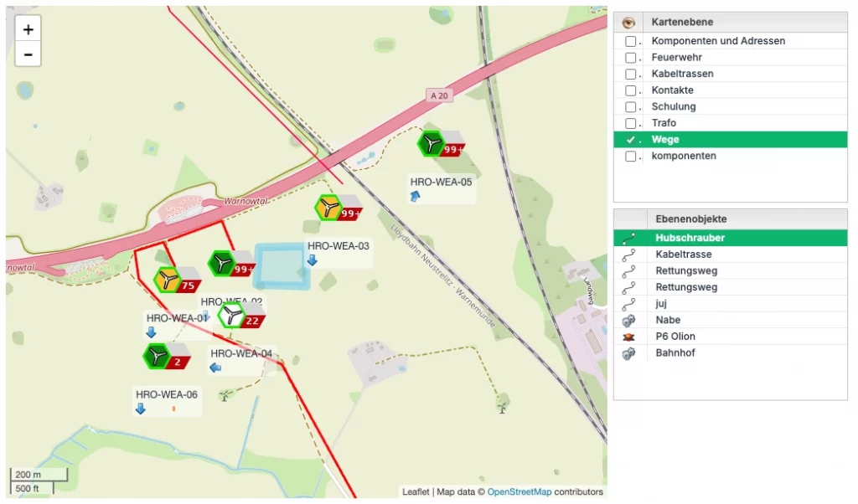Select the turbine marker with badge 22
Screen dimensions: 858x504
pos(231,316)
